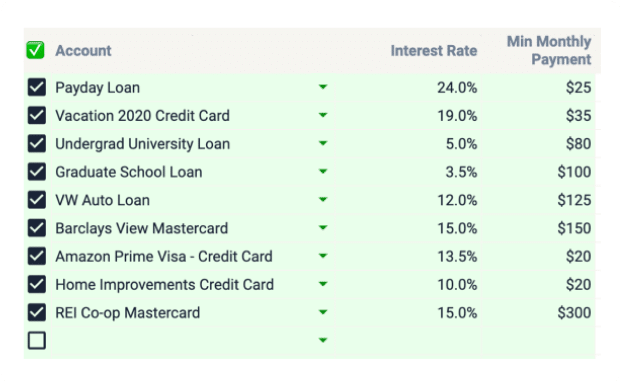Image resolution: width=621 pixels, height=383 pixels.
Task: Select the $300 minimum payment cell
Action: click(539, 313)
